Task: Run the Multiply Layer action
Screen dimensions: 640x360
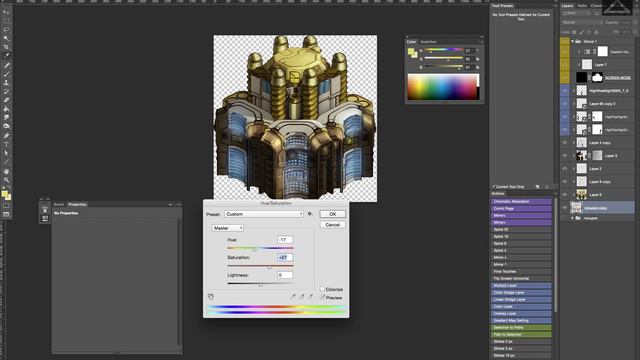Action: pos(521,285)
